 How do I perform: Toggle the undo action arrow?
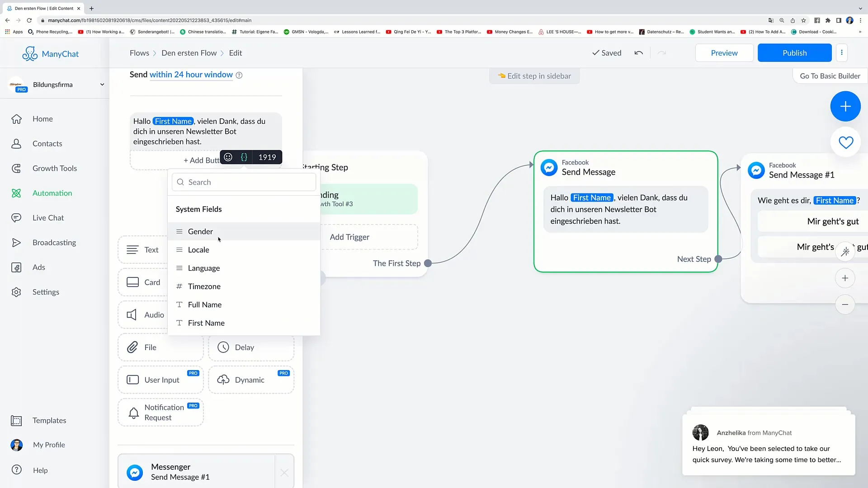coord(638,53)
